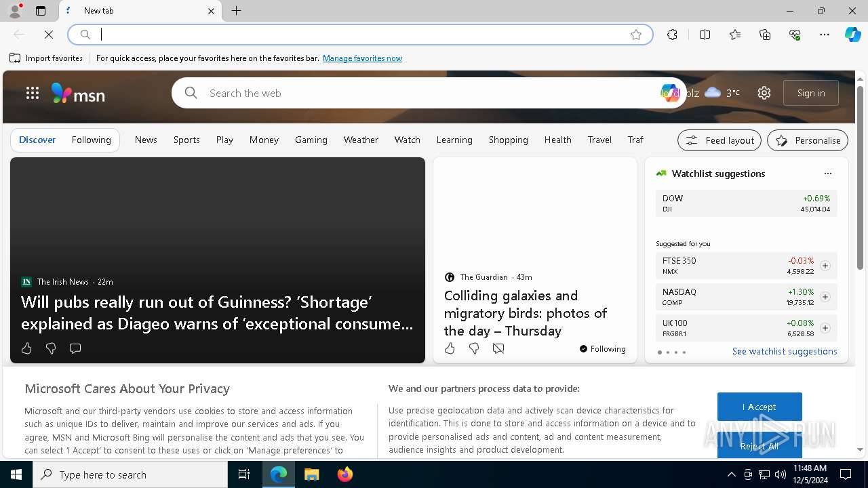Open the Learning category
This screenshot has height=488, width=868.
coord(454,140)
